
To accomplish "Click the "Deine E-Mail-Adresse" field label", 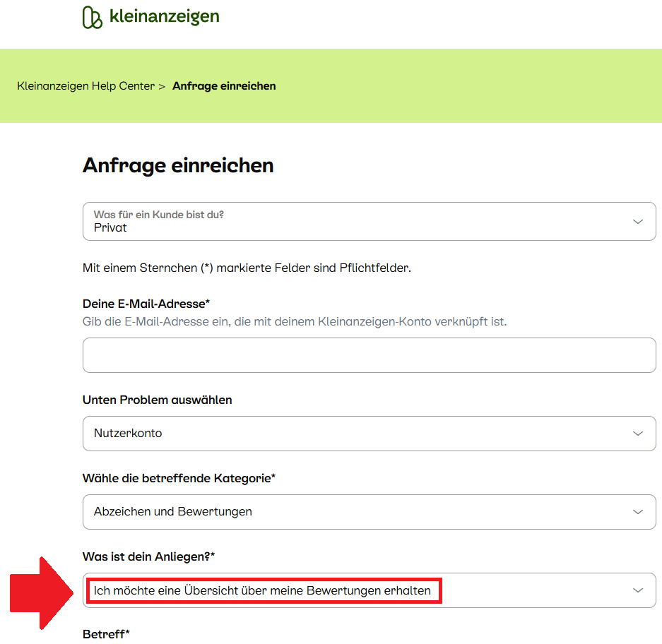I will (146, 304).
